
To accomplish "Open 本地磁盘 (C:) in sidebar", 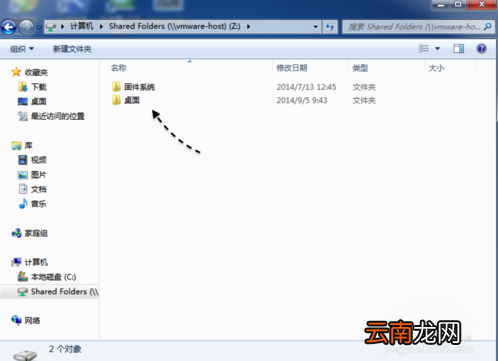I will click(53, 277).
